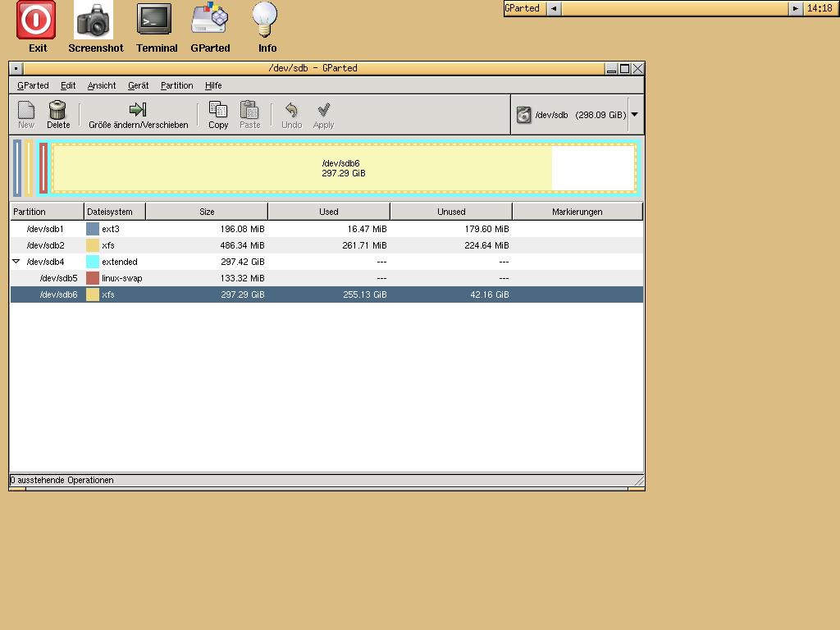The image size is (840, 630).
Task: Launch Terminal from the desktop icon
Action: pos(155,20)
